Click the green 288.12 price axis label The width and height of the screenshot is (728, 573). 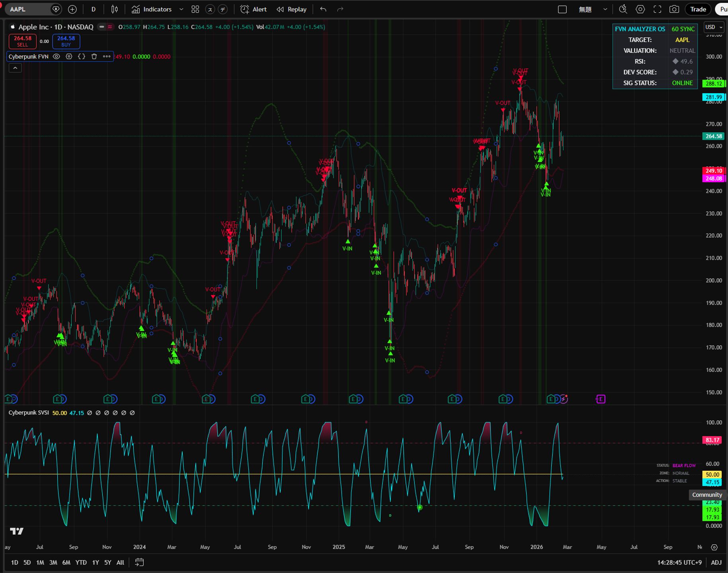pyautogui.click(x=714, y=84)
